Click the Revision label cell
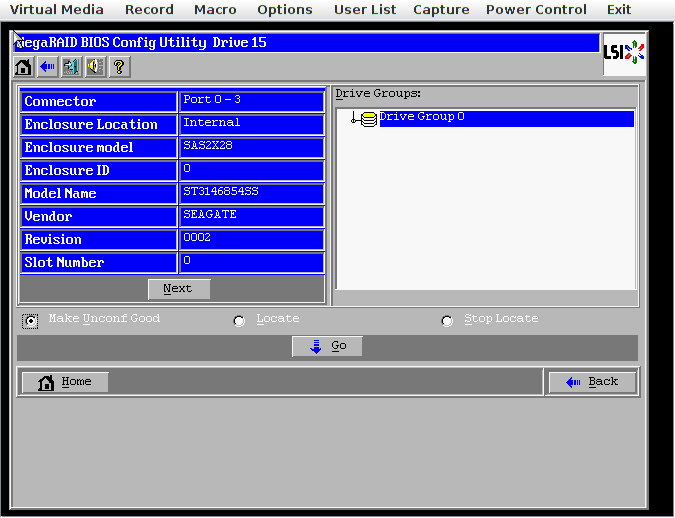 coord(99,239)
